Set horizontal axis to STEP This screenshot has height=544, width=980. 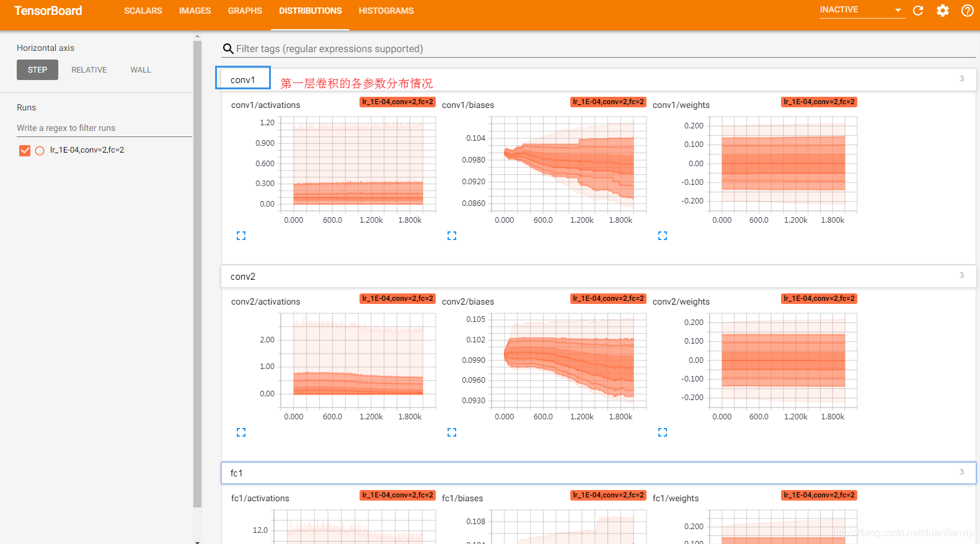[37, 70]
